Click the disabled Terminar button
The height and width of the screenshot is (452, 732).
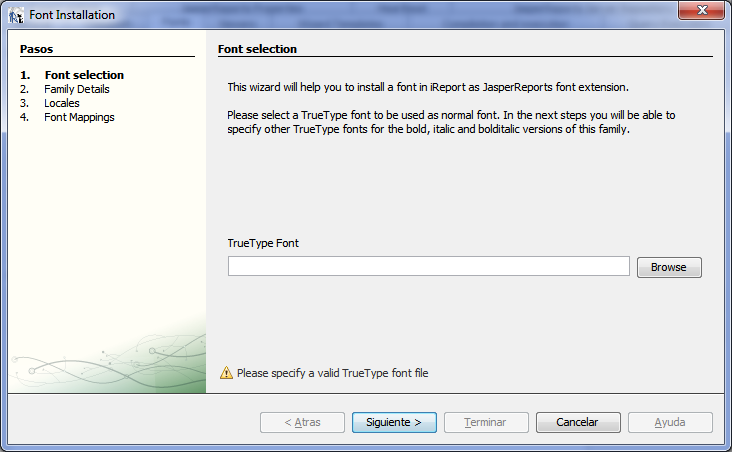486,422
